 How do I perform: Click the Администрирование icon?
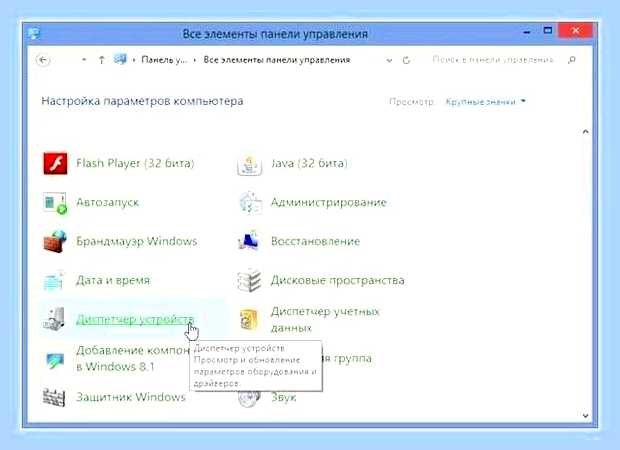pyautogui.click(x=250, y=203)
